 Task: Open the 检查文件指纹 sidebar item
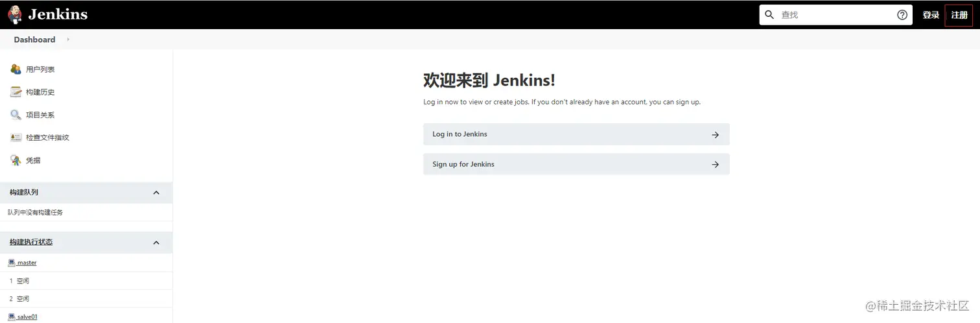[x=47, y=138]
